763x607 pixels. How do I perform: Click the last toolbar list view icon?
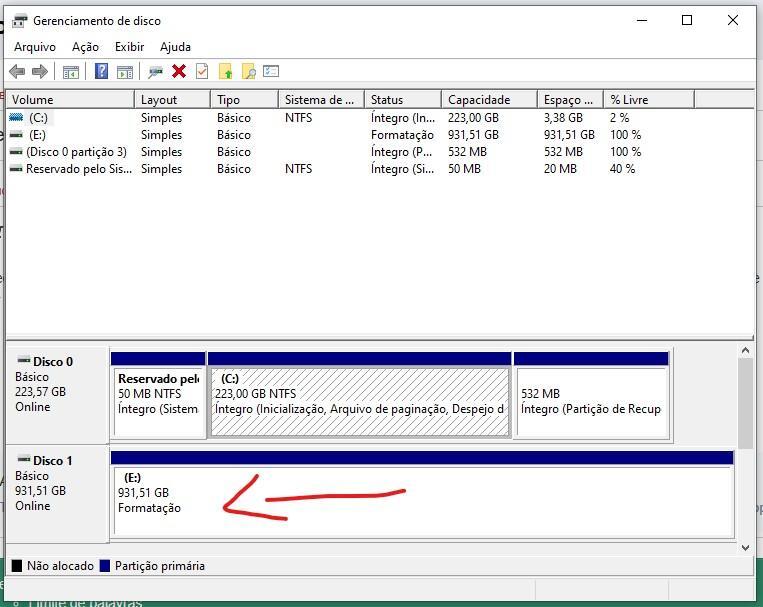[271, 72]
